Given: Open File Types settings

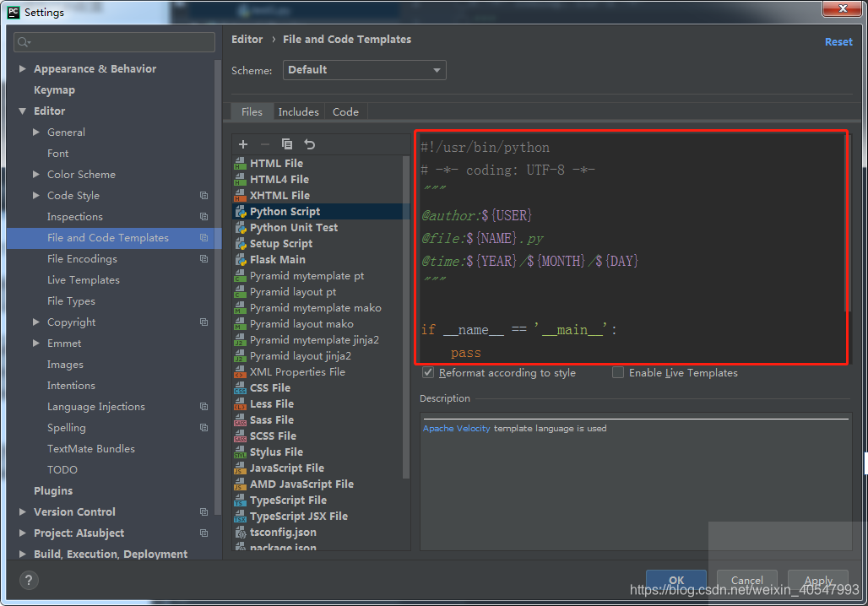Looking at the screenshot, I should [x=71, y=301].
